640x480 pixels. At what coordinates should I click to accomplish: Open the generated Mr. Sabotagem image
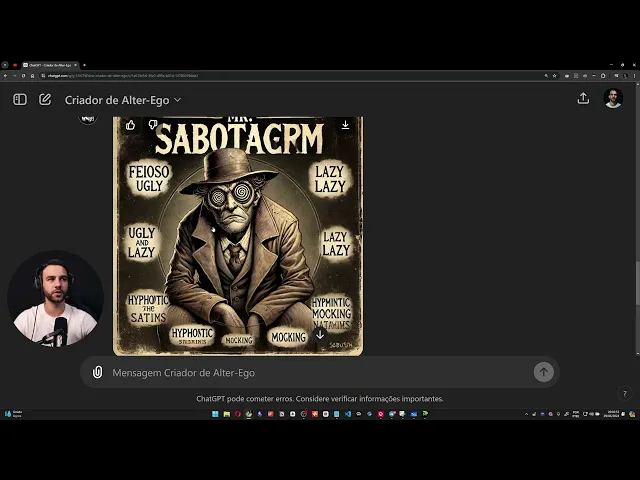(x=238, y=236)
